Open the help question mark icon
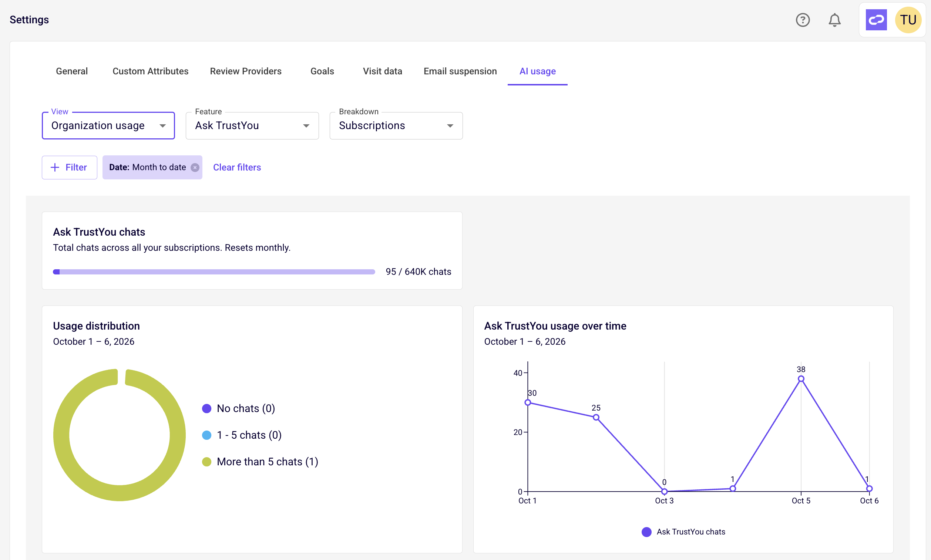 click(803, 20)
